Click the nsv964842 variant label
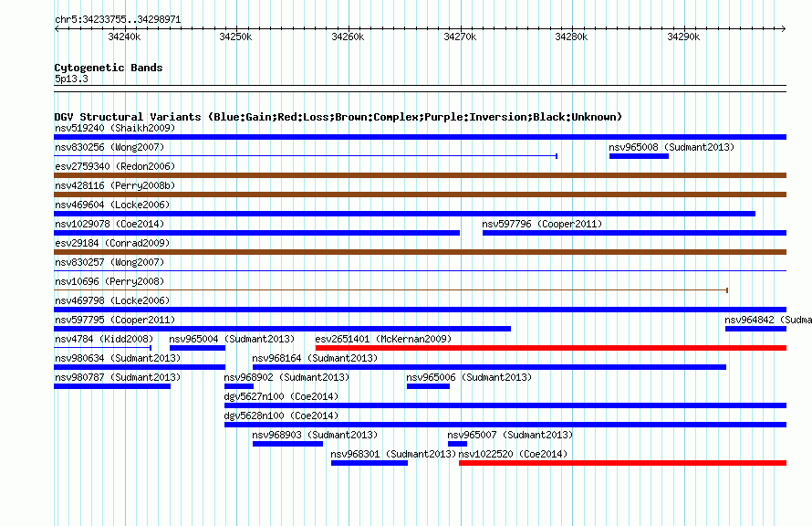 [768, 320]
